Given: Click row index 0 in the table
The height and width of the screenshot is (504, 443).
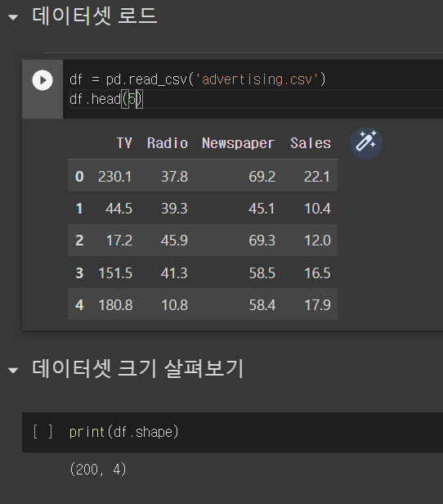Looking at the screenshot, I should coord(79,177).
